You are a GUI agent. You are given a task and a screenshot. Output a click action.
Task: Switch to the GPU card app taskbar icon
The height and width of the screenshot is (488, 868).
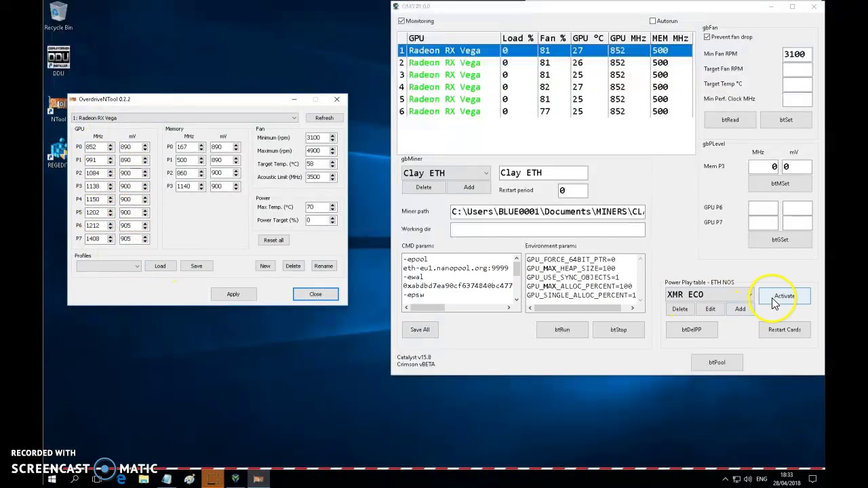click(x=258, y=479)
